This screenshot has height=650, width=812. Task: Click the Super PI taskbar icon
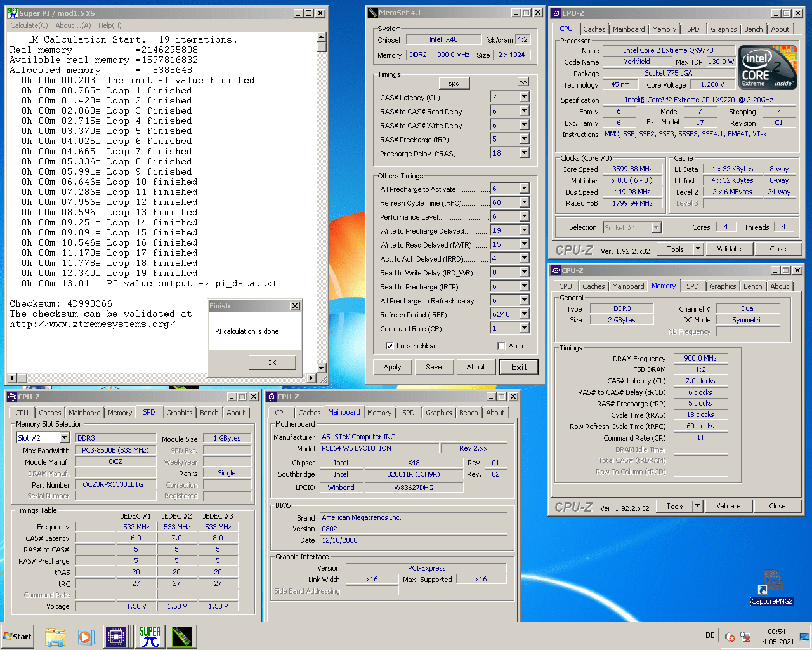pyautogui.click(x=150, y=637)
